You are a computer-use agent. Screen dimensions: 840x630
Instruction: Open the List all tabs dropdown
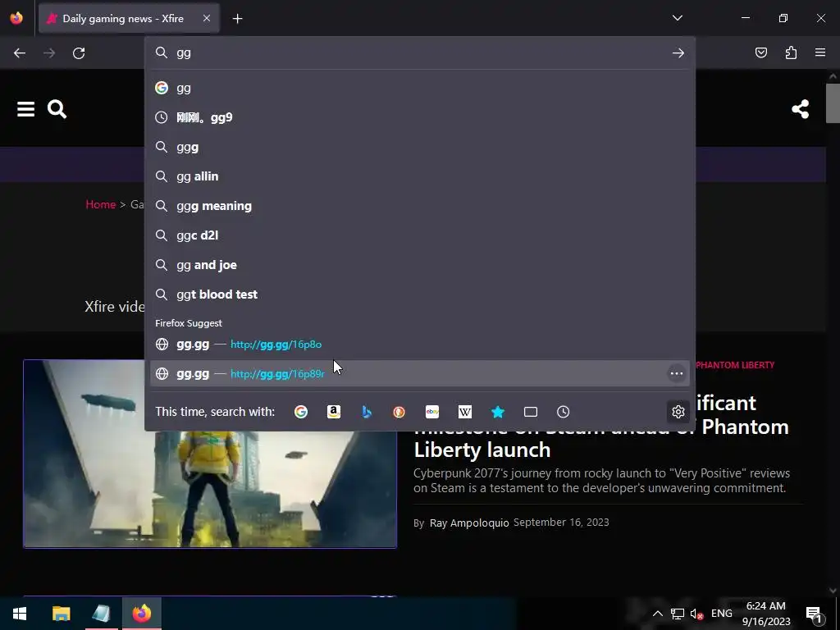point(677,18)
